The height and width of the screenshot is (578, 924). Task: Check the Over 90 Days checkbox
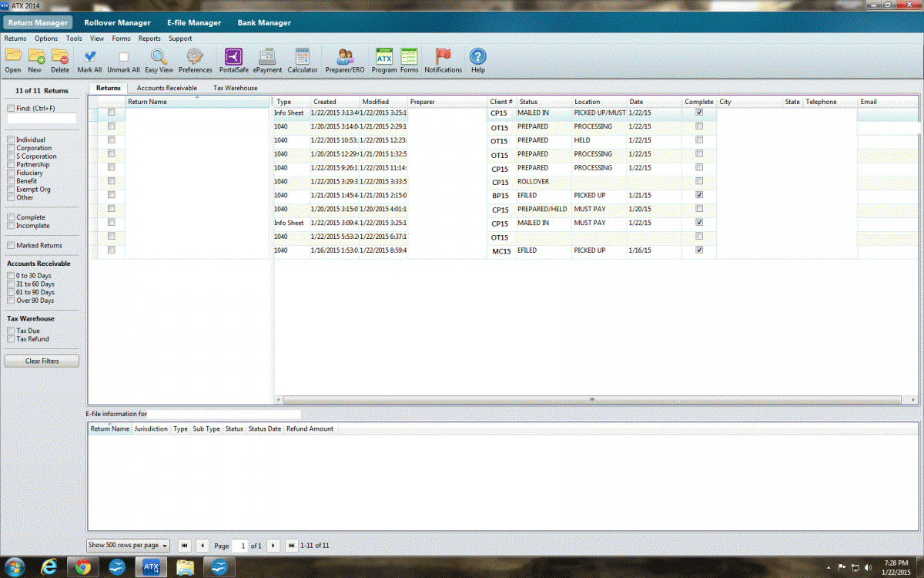[11, 301]
